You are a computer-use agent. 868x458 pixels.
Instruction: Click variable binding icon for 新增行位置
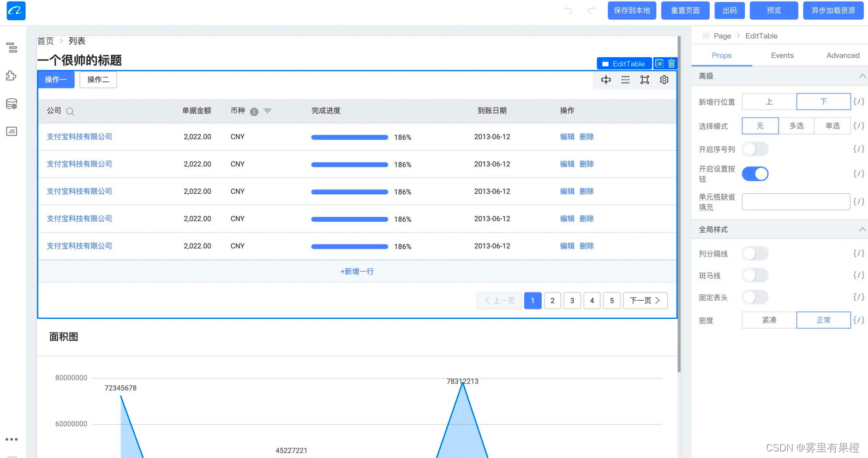pos(859,102)
